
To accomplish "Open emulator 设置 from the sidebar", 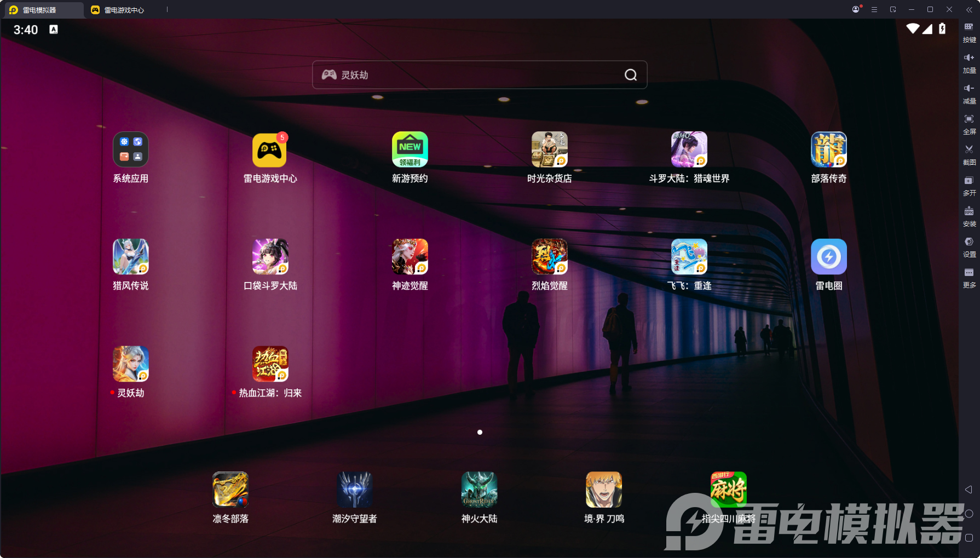I will [x=969, y=248].
